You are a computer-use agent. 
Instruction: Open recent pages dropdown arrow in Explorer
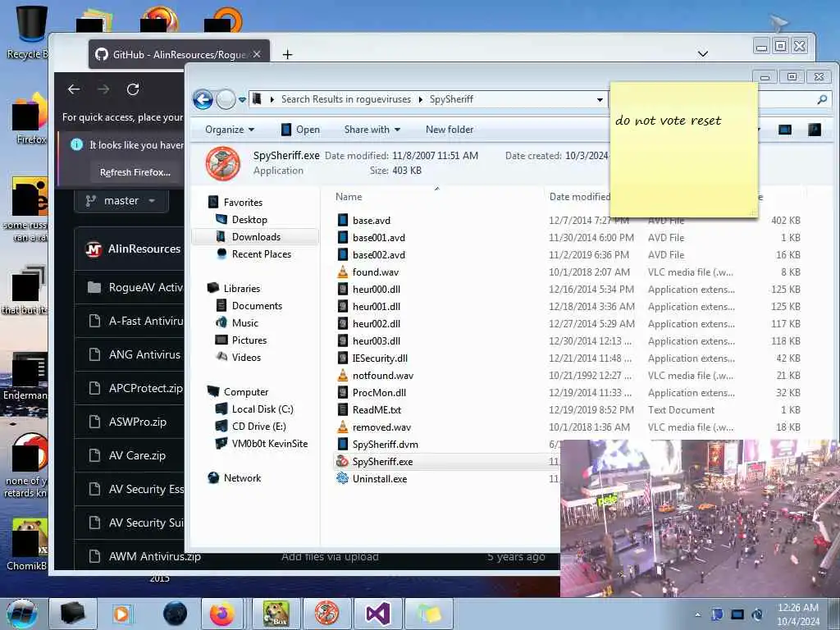click(242, 99)
